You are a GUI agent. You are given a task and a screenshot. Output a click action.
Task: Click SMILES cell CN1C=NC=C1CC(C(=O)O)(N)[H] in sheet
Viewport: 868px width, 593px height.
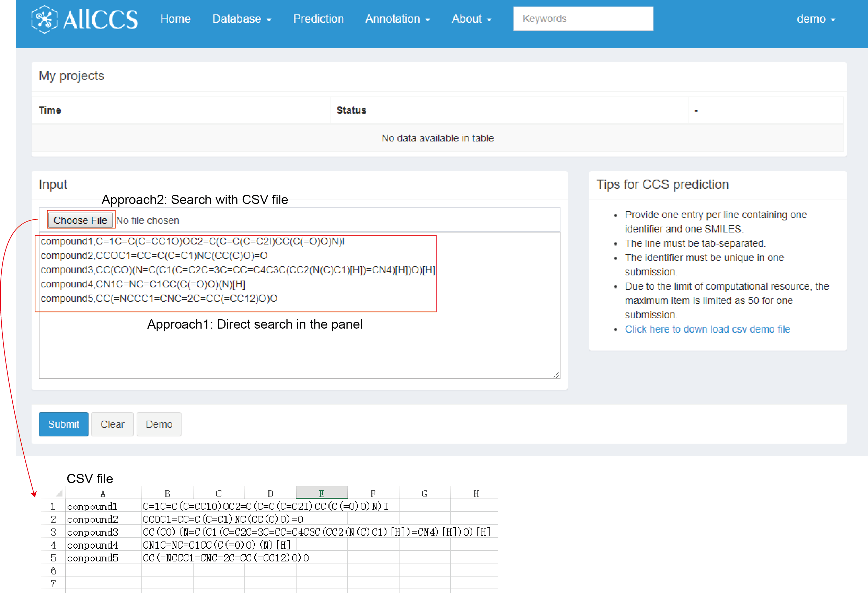coord(217,545)
